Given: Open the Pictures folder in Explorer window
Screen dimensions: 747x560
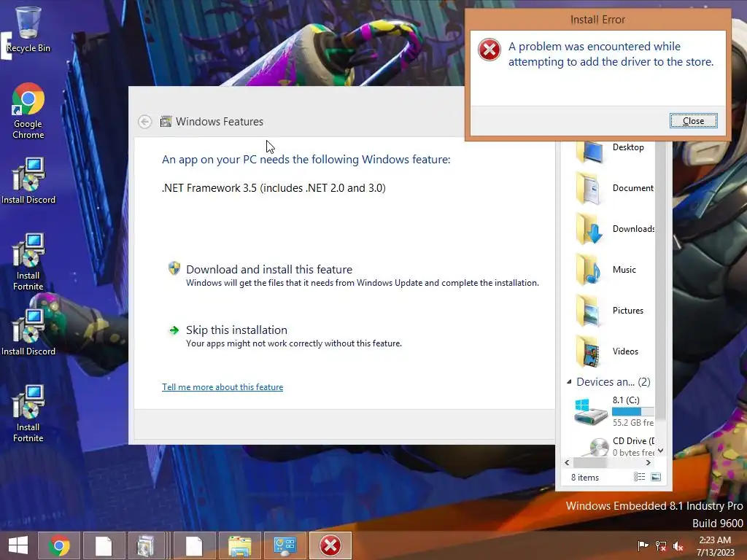Looking at the screenshot, I should [x=609, y=311].
